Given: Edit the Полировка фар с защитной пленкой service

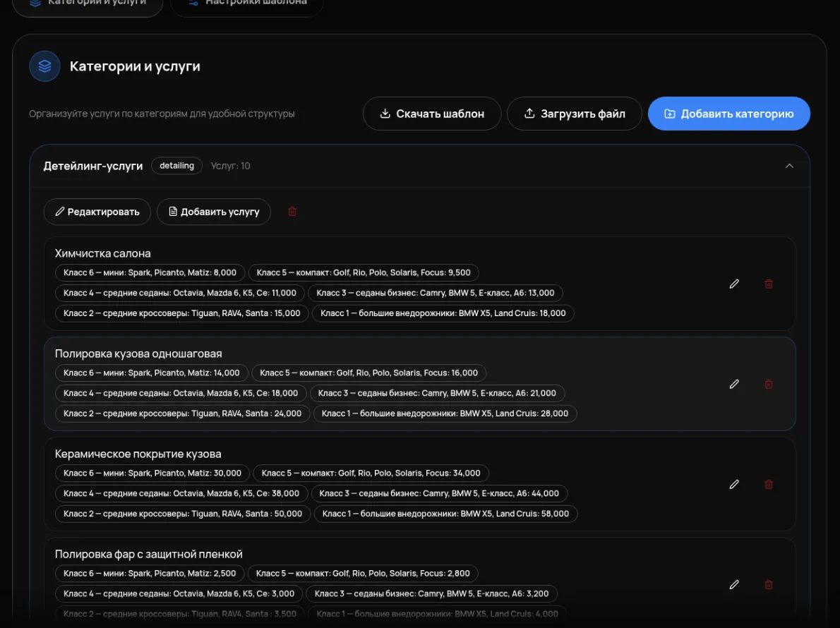Looking at the screenshot, I should coord(734,584).
